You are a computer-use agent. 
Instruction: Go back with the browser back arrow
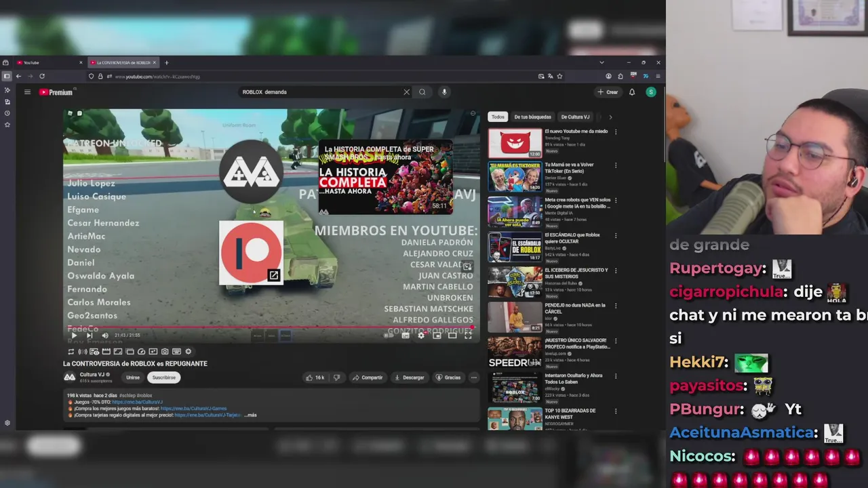tap(18, 77)
